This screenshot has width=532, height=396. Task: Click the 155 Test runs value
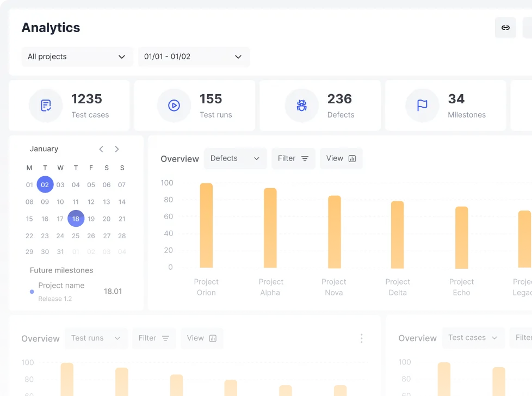tap(211, 99)
